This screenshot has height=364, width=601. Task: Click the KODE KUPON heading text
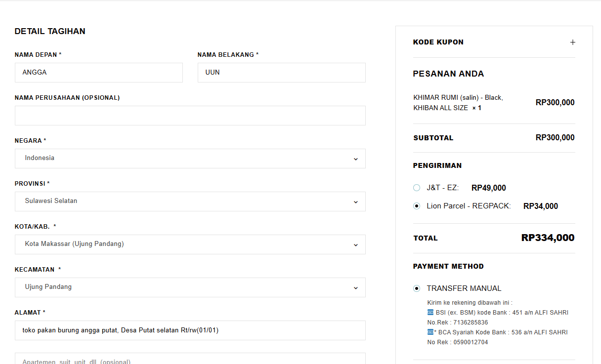[x=438, y=42]
